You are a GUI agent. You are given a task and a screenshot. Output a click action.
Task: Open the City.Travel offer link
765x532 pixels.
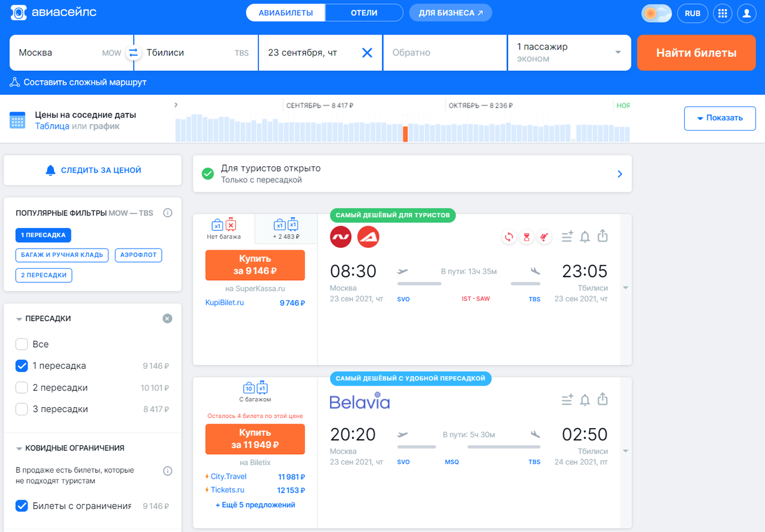point(228,477)
